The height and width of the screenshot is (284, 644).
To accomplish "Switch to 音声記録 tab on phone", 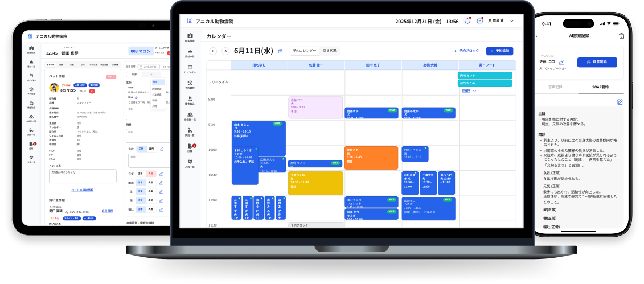I will coord(555,88).
